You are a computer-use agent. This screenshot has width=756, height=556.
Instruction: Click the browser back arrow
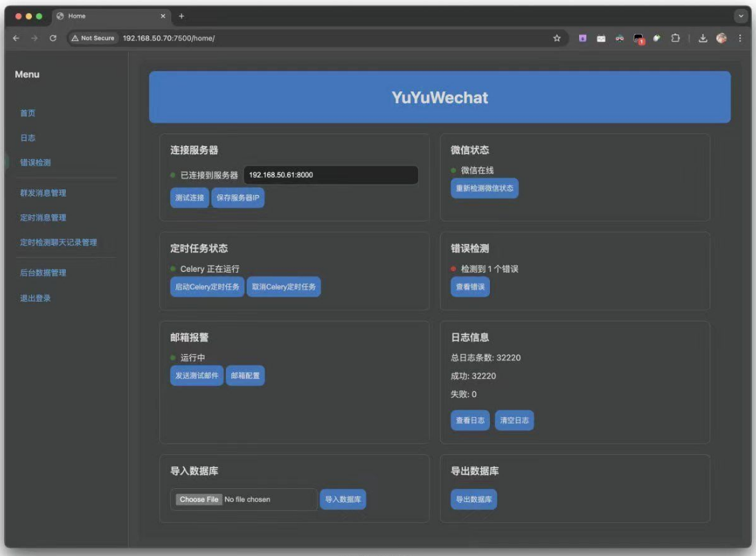[16, 38]
